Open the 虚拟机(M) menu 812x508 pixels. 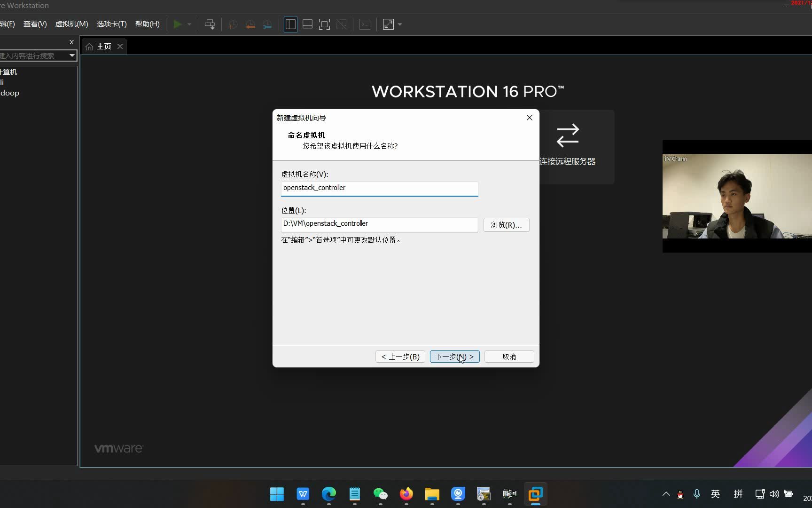point(71,24)
